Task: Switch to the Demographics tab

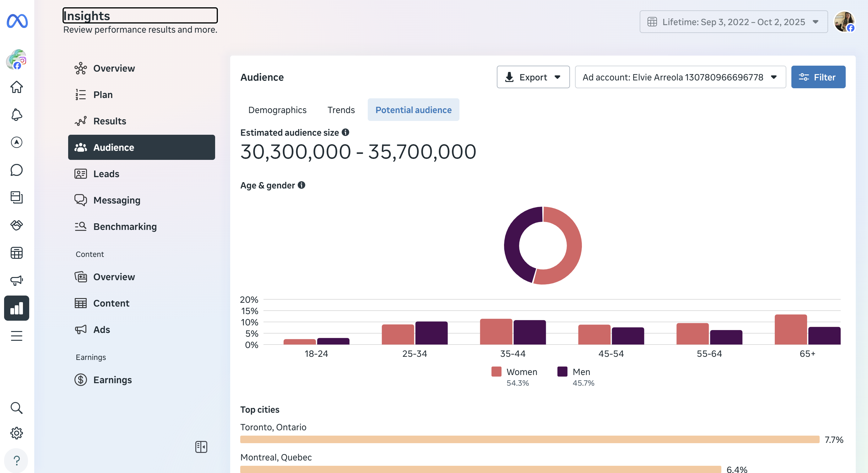Action: [x=277, y=110]
